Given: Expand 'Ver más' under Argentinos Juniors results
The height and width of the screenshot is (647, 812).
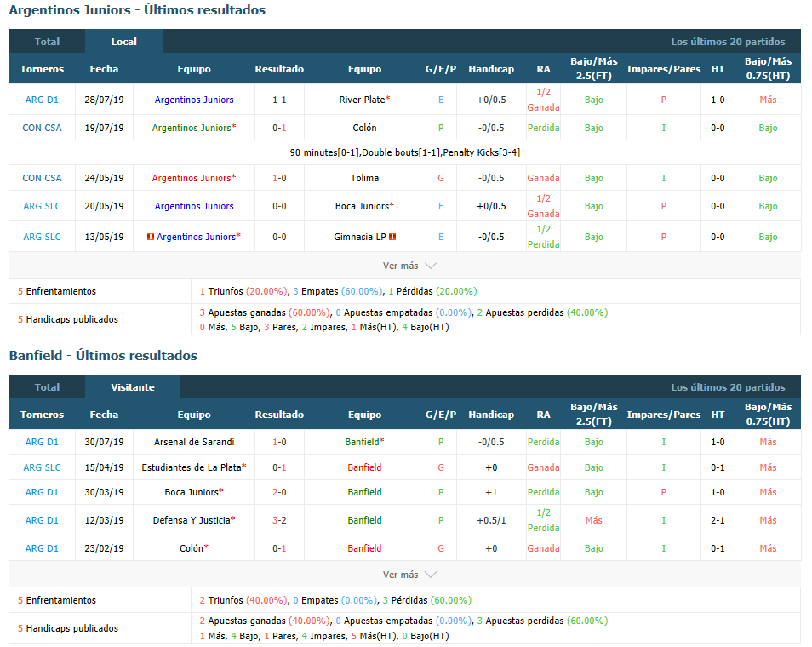Looking at the screenshot, I should click(x=409, y=266).
